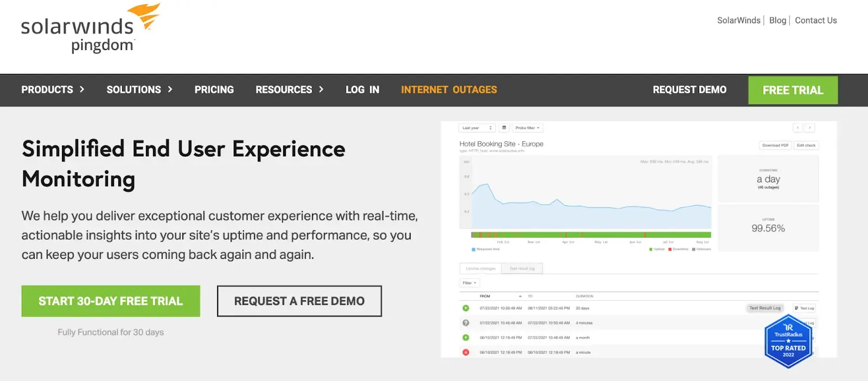Image resolution: width=868 pixels, height=381 pixels.
Task: Sort table by the FROM column header
Action: [485, 296]
